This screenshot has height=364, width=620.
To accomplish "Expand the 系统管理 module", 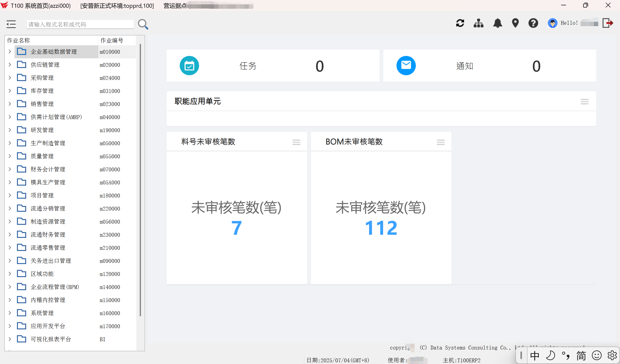I will click(10, 313).
